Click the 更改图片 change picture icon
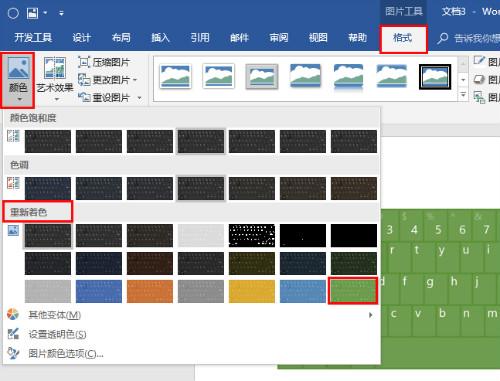Viewport: 500px width, 381px height. (x=84, y=80)
